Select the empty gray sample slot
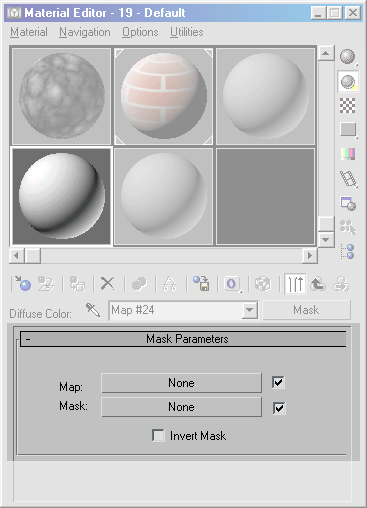 [266, 196]
